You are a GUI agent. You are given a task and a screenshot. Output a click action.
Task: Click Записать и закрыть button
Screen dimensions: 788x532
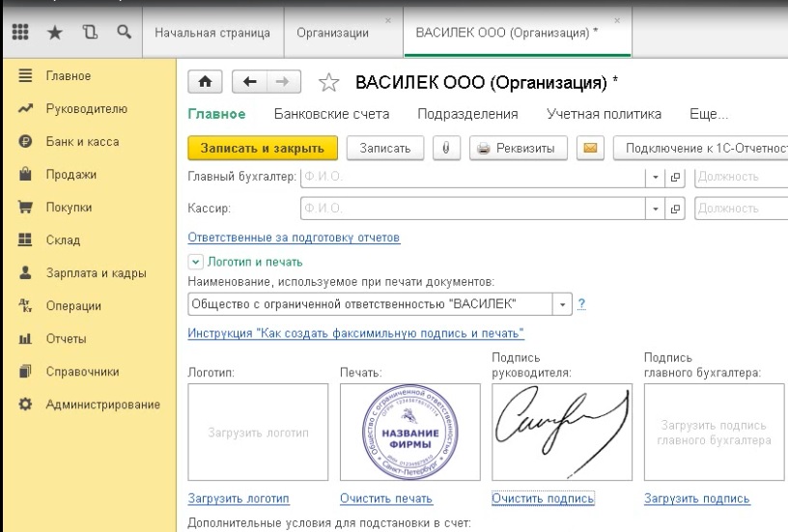pos(263,148)
